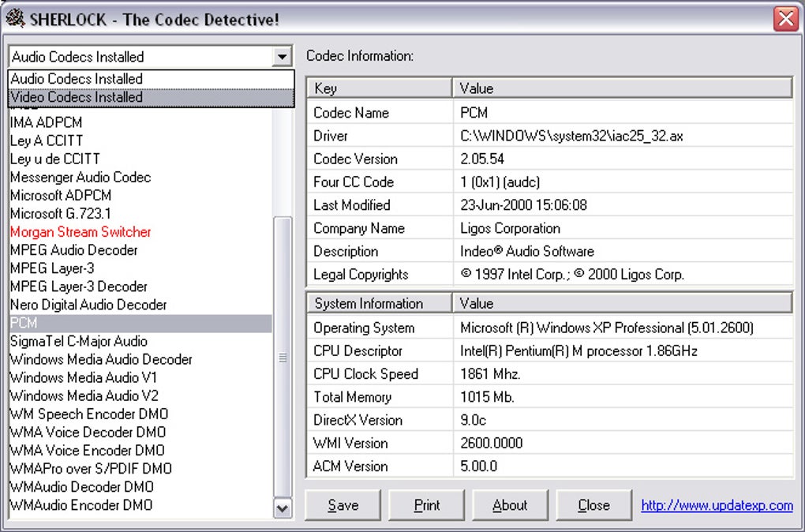Click the Print button
This screenshot has width=805, height=532.
[427, 505]
